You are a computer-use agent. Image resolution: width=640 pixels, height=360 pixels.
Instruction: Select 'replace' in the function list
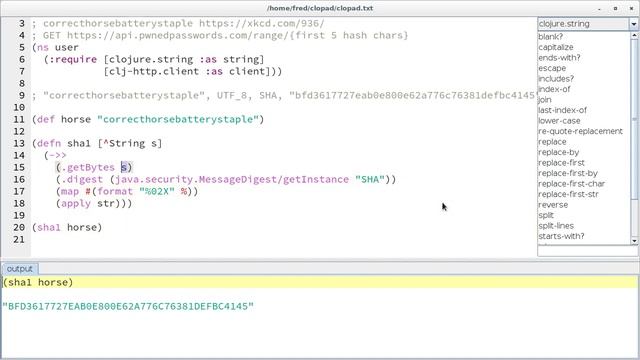552,142
